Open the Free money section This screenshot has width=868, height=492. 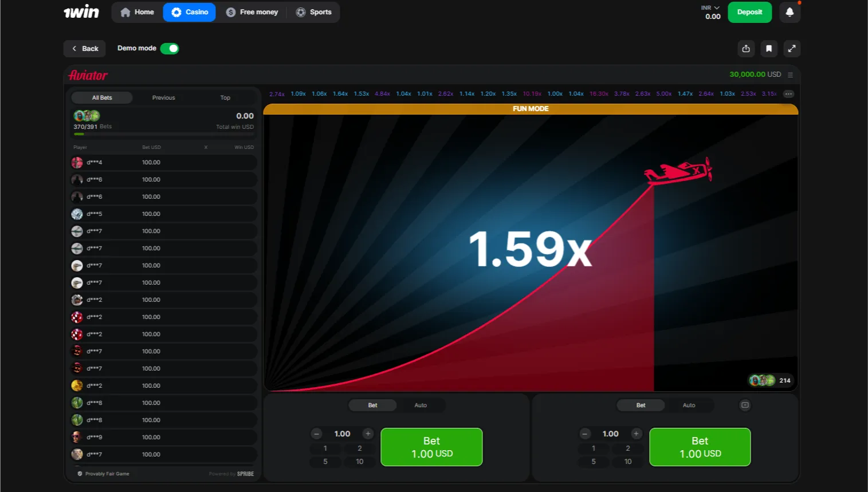pyautogui.click(x=252, y=12)
